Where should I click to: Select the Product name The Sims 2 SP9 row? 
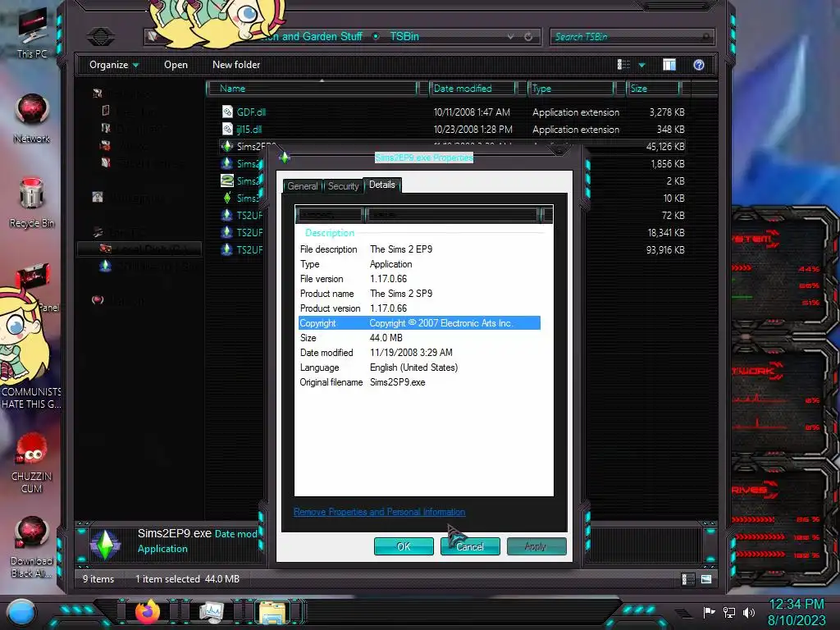tap(419, 294)
